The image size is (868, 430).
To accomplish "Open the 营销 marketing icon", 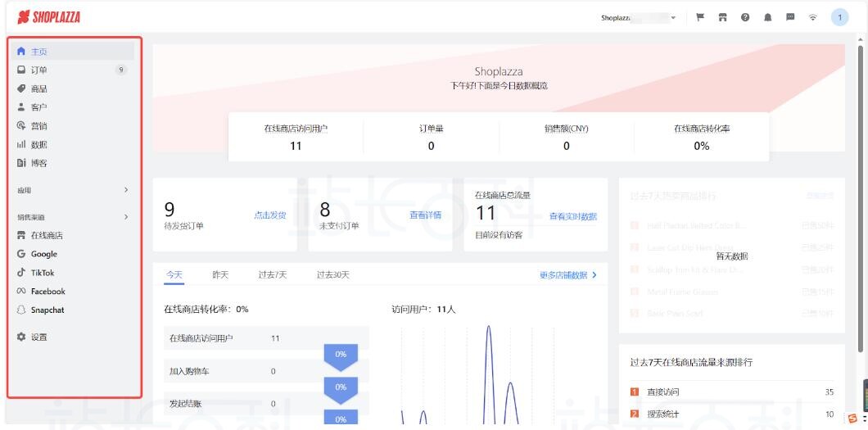I will tap(21, 125).
